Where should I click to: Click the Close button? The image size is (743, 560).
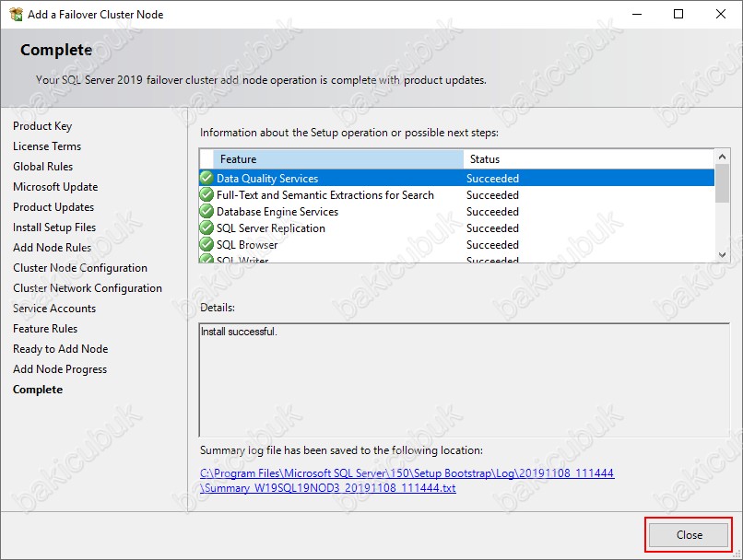click(688, 535)
